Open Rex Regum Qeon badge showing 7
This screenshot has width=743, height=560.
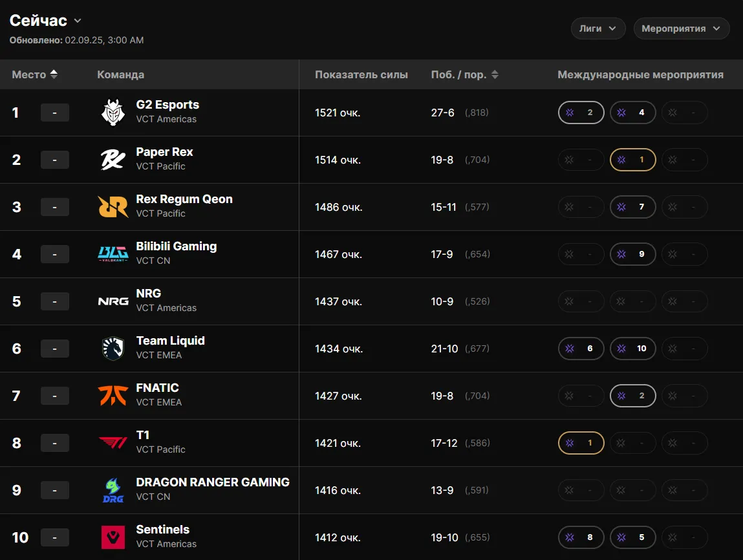[632, 207]
